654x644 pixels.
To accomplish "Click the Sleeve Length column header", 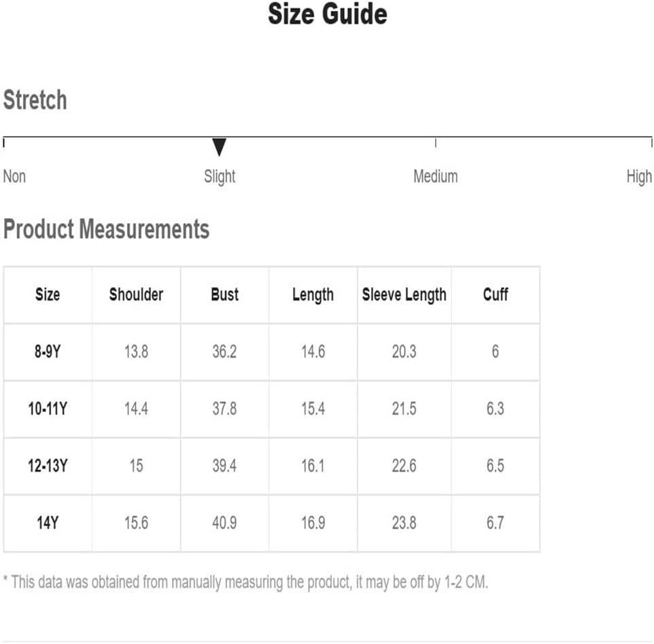I will click(x=405, y=295).
